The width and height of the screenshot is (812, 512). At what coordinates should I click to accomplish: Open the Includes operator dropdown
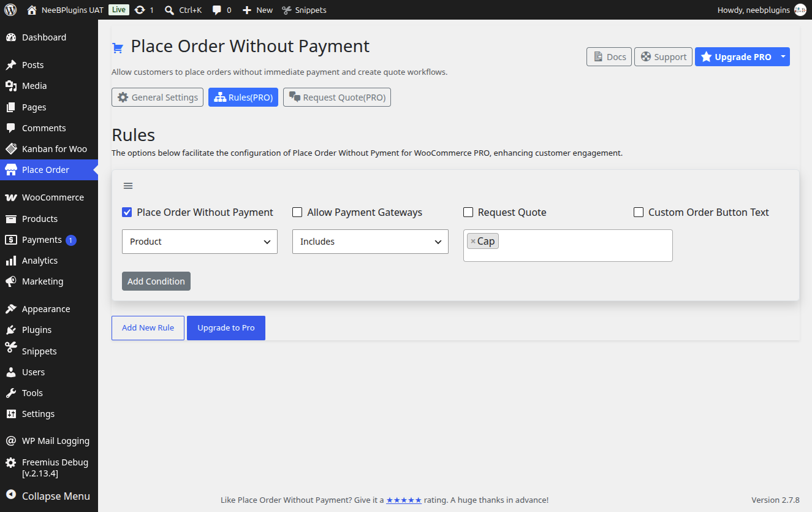[370, 242]
